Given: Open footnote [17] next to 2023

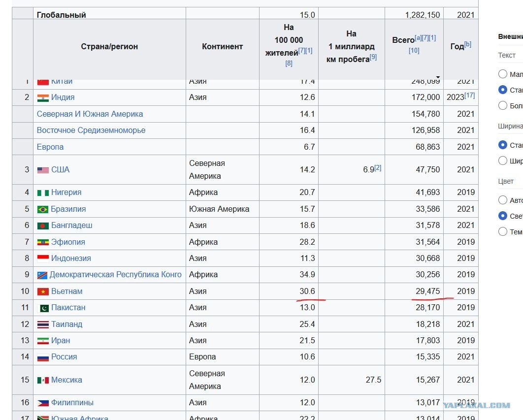Looking at the screenshot, I should tap(470, 96).
